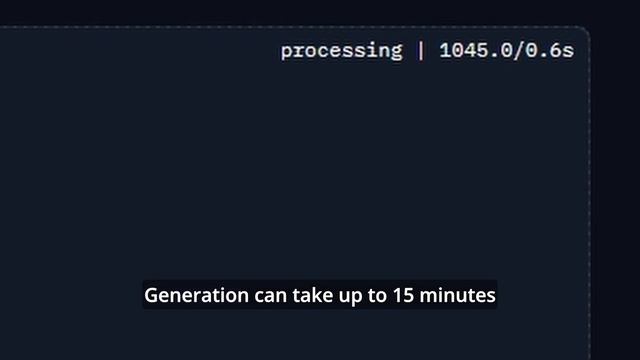Image resolution: width=640 pixels, height=360 pixels.
Task: Click the word "minutes" in the caption
Action: click(457, 295)
